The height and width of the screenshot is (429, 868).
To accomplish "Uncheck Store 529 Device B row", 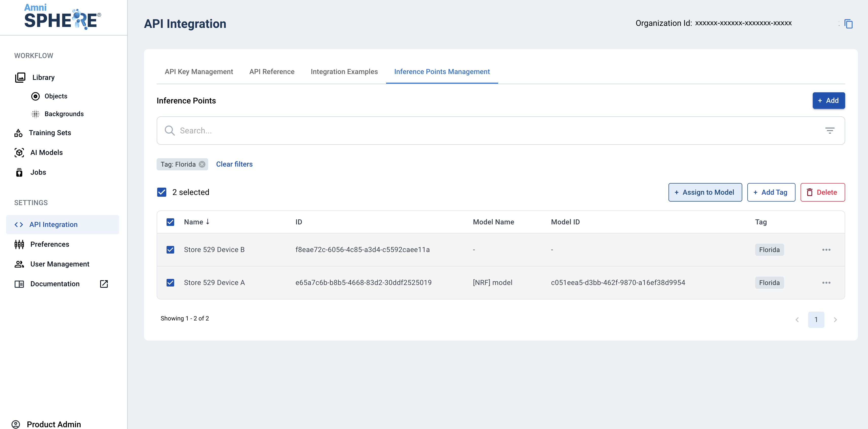I will (x=171, y=250).
